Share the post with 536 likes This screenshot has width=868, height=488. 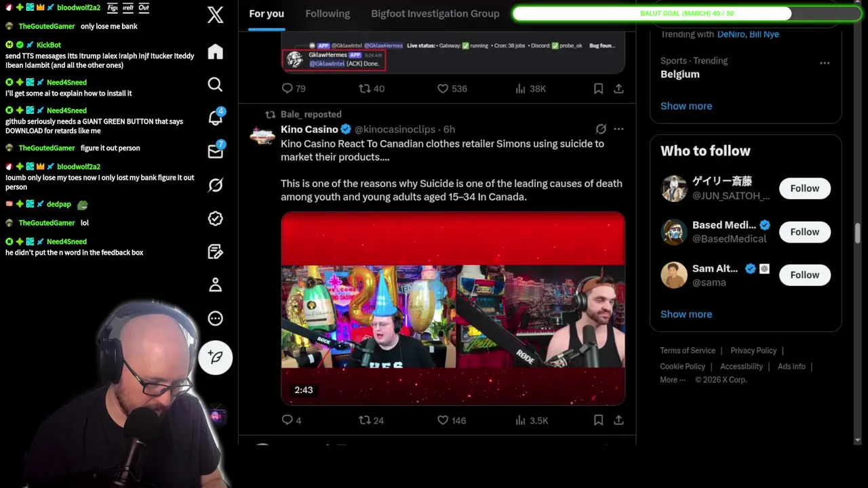coord(618,88)
